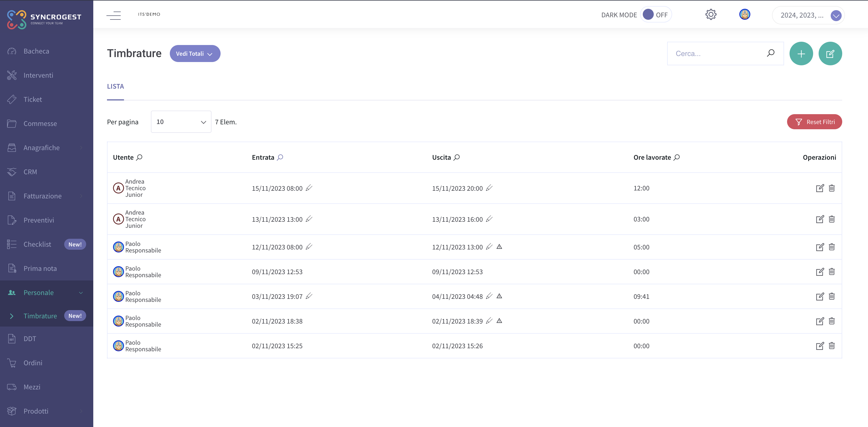Toggle the hamburger sidebar menu
This screenshot has height=427, width=868.
[114, 15]
